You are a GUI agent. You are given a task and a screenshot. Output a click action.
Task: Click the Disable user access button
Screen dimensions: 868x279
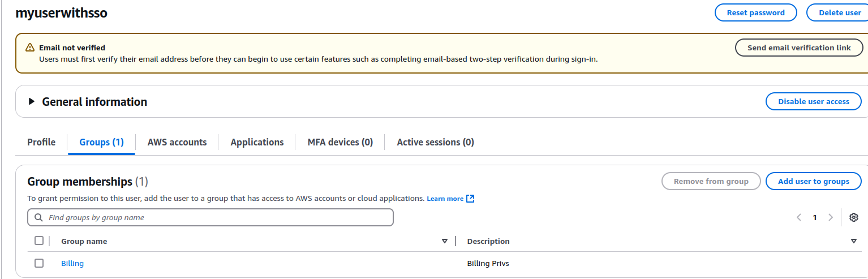coord(813,101)
